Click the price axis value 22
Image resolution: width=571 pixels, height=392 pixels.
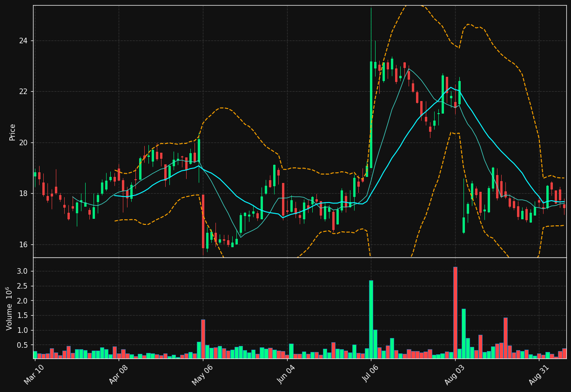tap(24, 92)
